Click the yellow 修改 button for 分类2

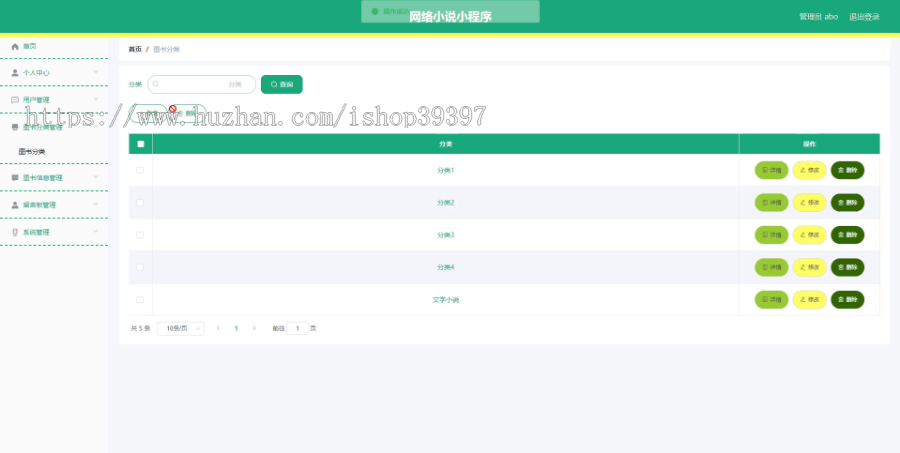pos(809,203)
